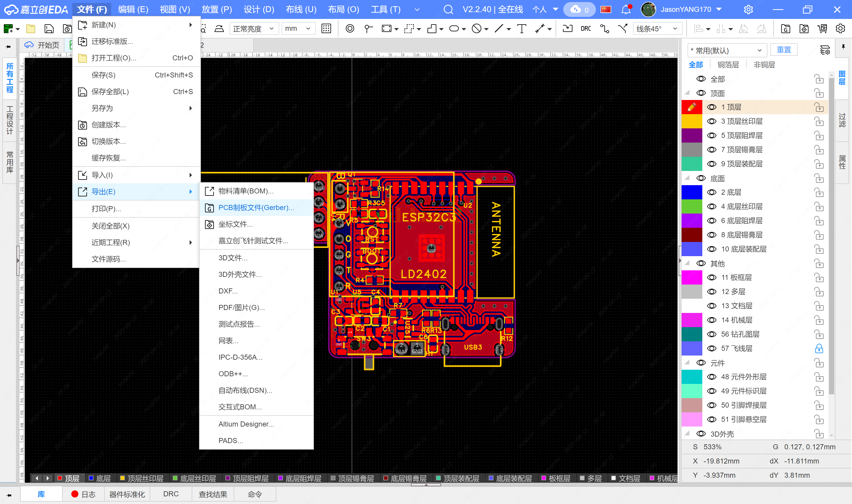
Task: Click the 重置 reset button
Action: (784, 50)
